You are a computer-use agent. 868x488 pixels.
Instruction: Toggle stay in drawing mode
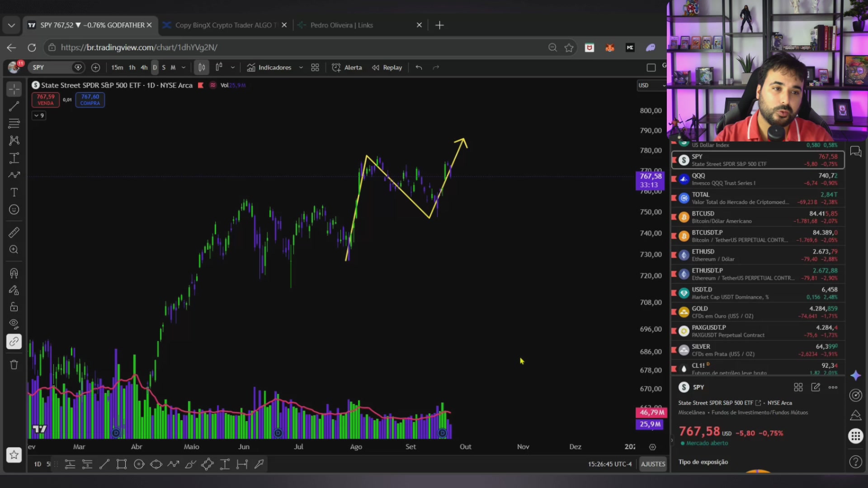click(14, 290)
